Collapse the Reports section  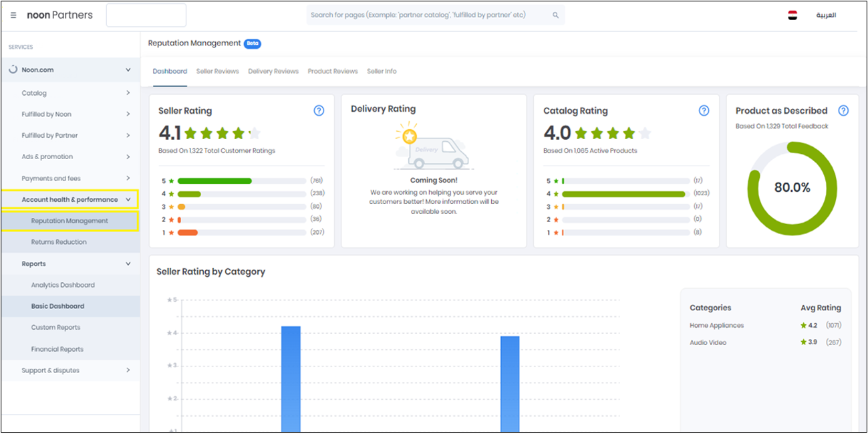(128, 263)
